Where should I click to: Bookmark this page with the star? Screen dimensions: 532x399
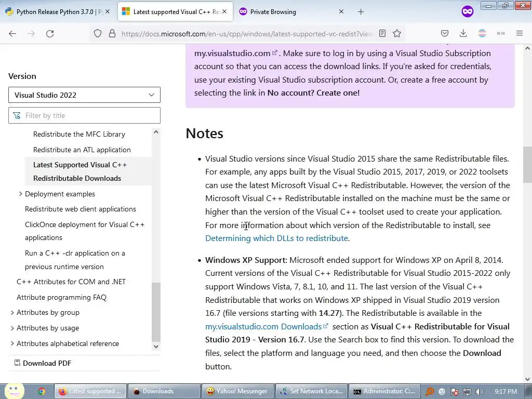click(x=397, y=34)
